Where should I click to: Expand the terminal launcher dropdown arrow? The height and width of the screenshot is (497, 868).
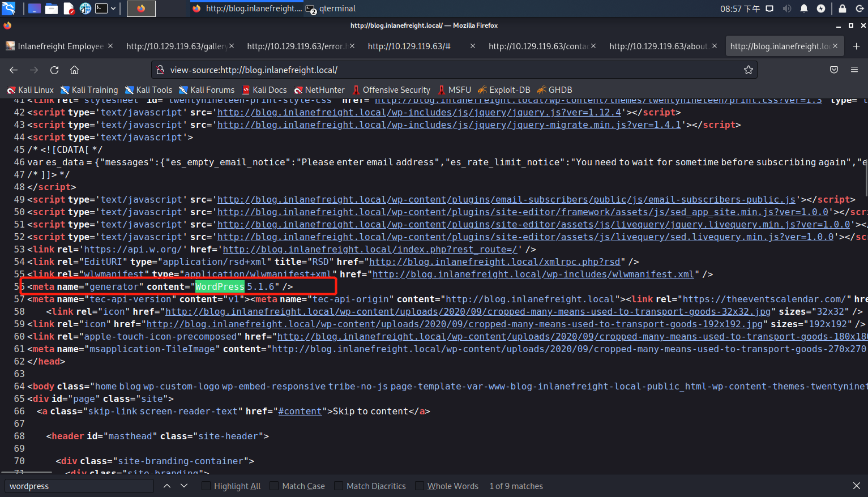pos(113,8)
